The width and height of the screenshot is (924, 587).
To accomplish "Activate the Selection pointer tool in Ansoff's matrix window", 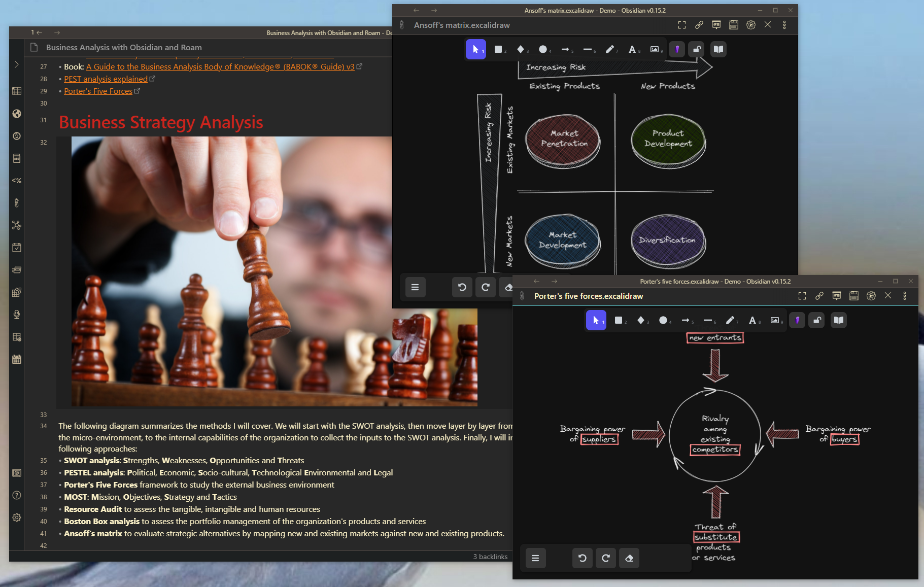I will coord(476,49).
